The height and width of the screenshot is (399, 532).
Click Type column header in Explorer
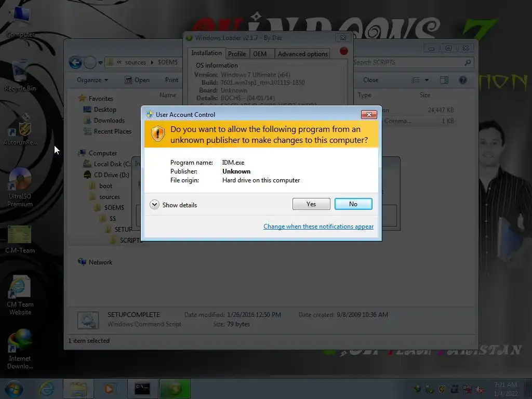[364, 96]
